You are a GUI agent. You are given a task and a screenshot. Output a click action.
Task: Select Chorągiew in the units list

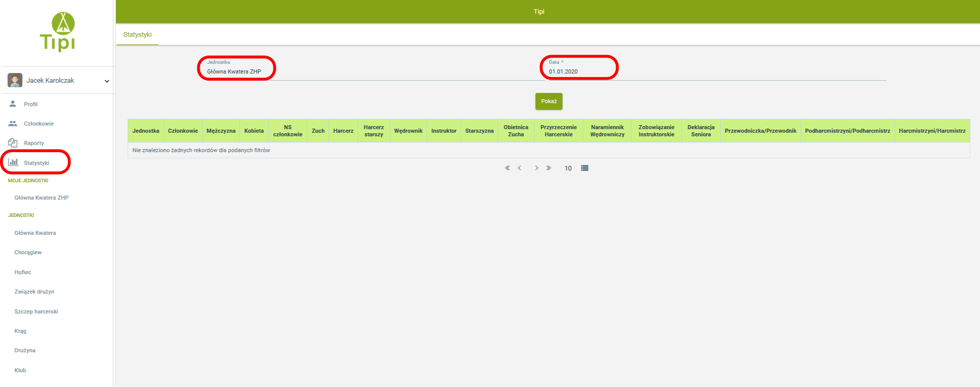(x=28, y=252)
